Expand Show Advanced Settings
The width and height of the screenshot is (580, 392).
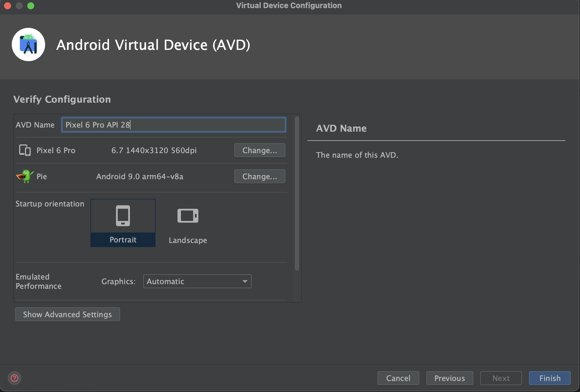67,314
